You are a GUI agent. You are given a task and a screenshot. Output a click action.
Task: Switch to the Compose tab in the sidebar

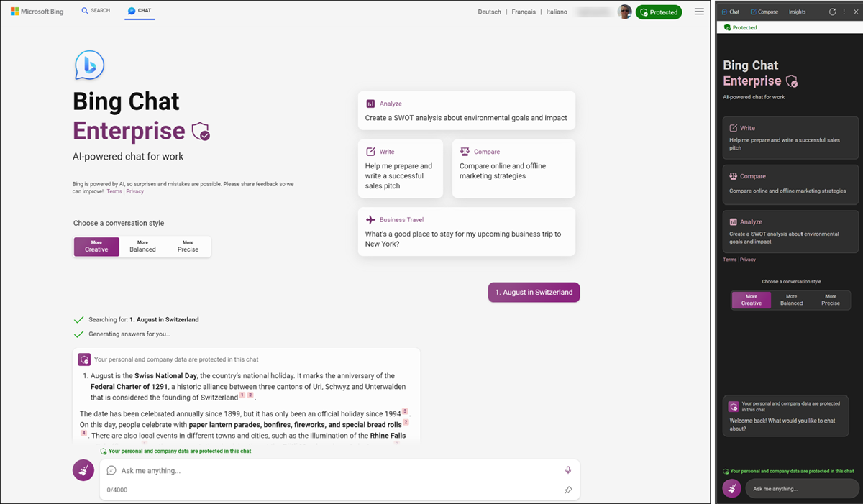click(764, 11)
